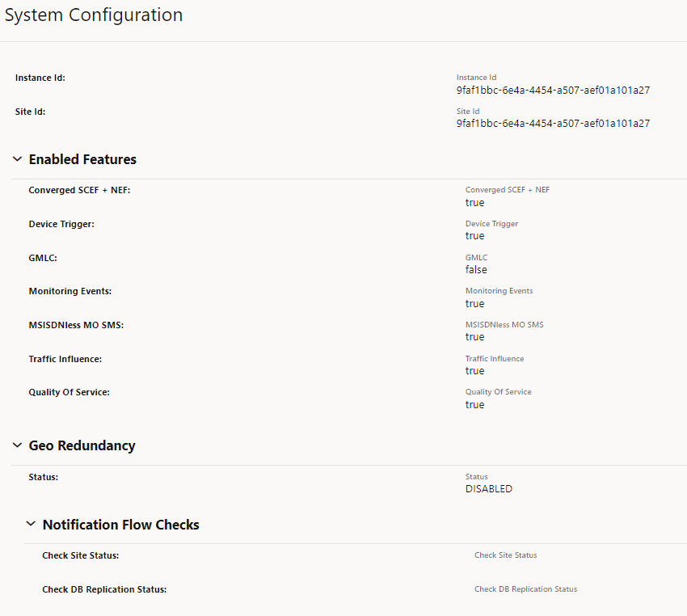687x616 pixels.
Task: Toggle the Quality Of Service true value
Action: (474, 404)
